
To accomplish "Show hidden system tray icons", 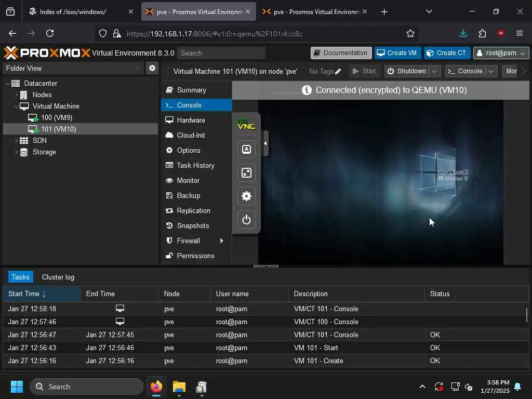I will pyautogui.click(x=422, y=387).
